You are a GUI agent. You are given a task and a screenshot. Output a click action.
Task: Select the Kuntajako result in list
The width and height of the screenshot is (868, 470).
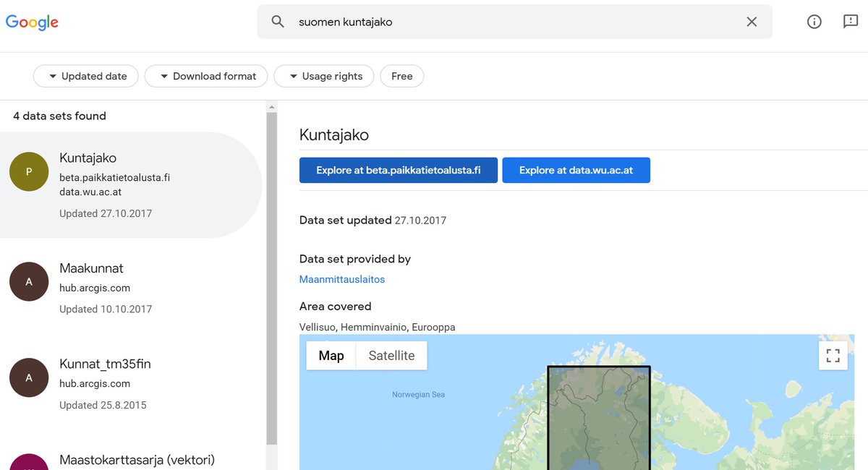point(131,185)
